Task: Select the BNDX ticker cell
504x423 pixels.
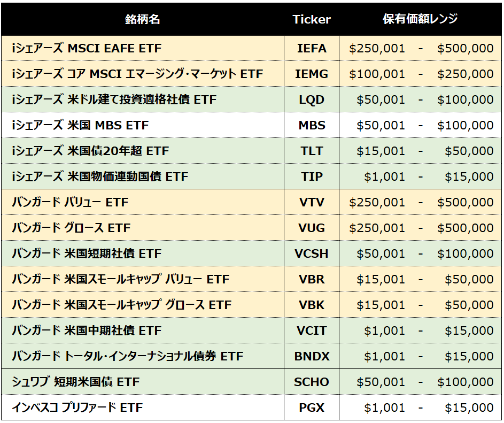Action: click(x=312, y=357)
